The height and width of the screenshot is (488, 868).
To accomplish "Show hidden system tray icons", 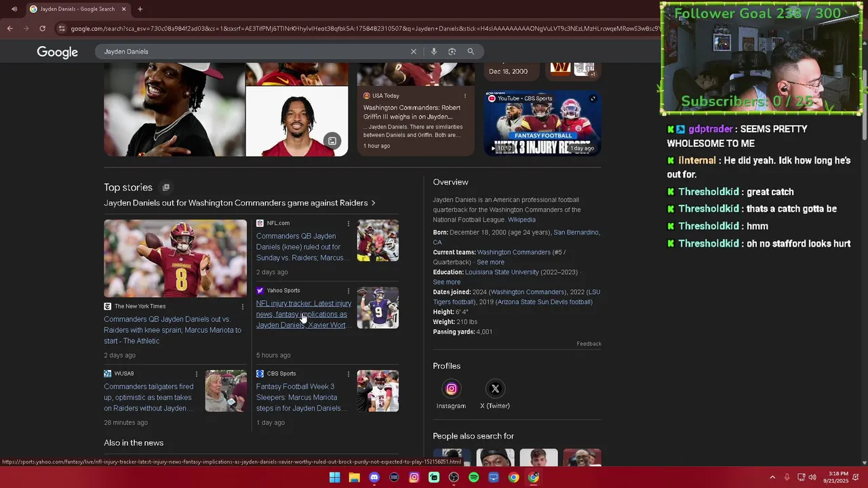I will tap(772, 477).
